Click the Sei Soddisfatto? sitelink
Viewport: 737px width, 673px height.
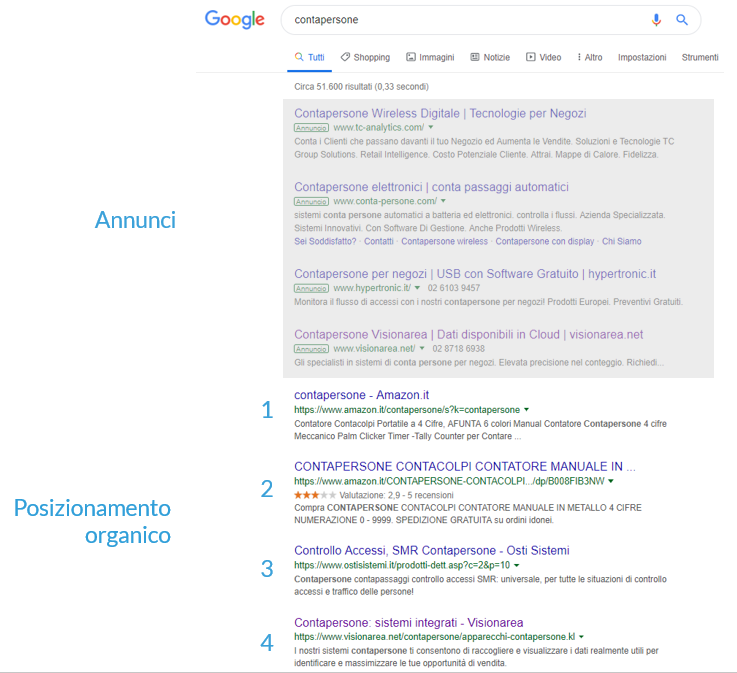325,241
